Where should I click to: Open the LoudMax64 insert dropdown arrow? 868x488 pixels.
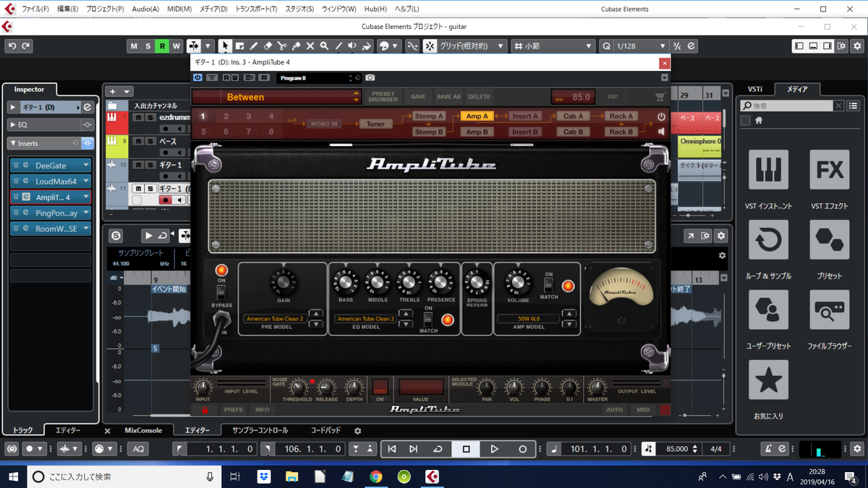[x=86, y=181]
